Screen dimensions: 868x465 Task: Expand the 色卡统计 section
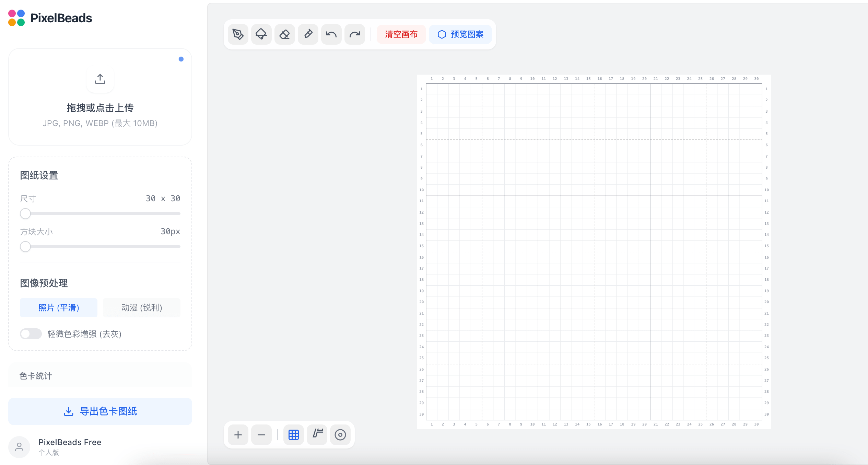tap(100, 376)
